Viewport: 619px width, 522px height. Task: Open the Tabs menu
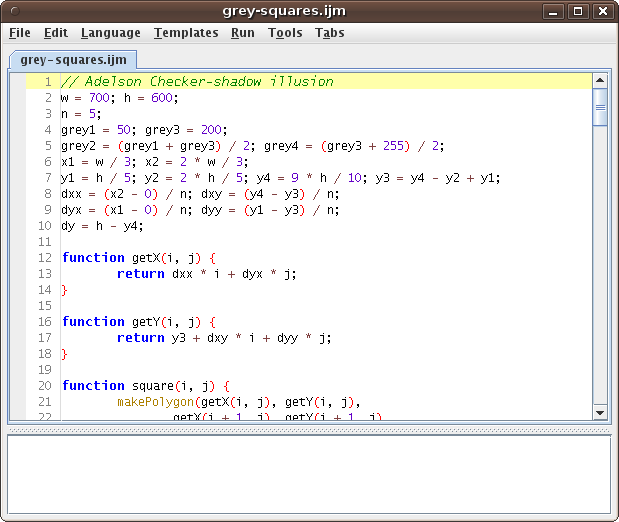[x=330, y=33]
